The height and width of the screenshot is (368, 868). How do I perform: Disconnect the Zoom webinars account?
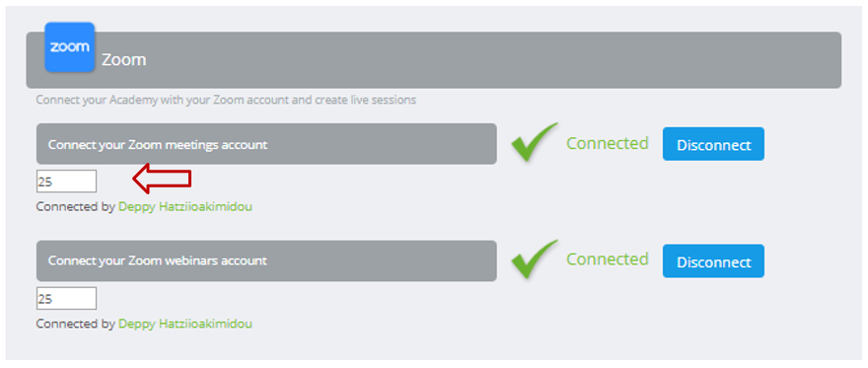pyautogui.click(x=713, y=260)
